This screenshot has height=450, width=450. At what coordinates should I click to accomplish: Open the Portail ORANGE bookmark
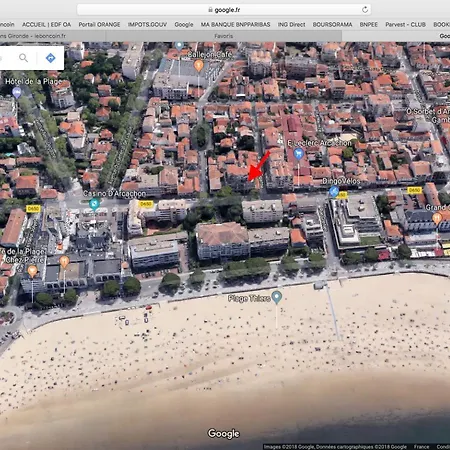point(99,24)
